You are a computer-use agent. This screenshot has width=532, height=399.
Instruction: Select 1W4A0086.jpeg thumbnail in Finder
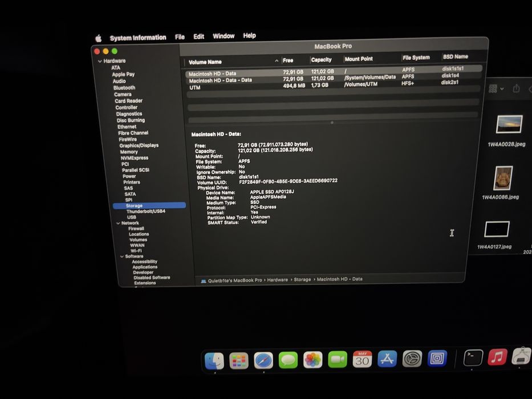503,178
